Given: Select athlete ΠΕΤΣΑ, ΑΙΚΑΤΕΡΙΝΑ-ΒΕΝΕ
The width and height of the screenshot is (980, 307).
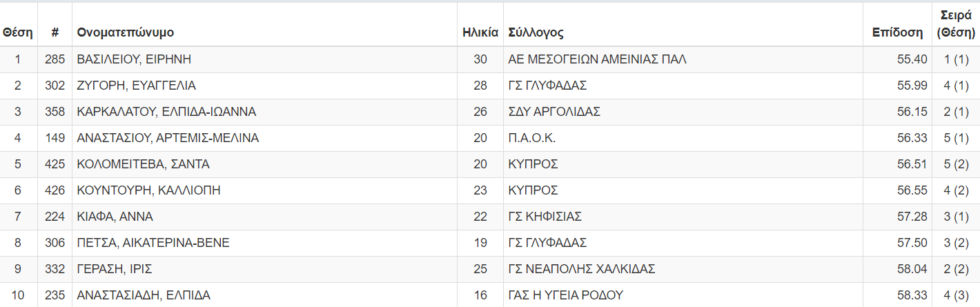Looking at the screenshot, I should coord(153,243).
